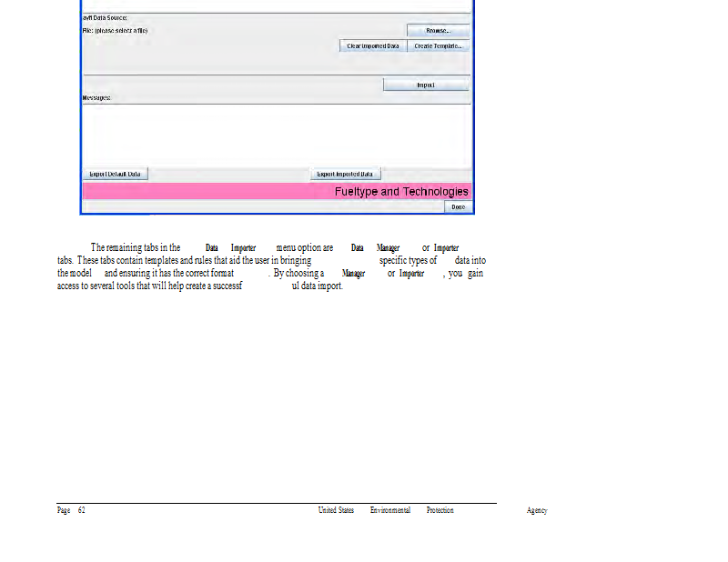
Task: Click bold 'Data Importer' in the paragraph
Action: [x=230, y=247]
